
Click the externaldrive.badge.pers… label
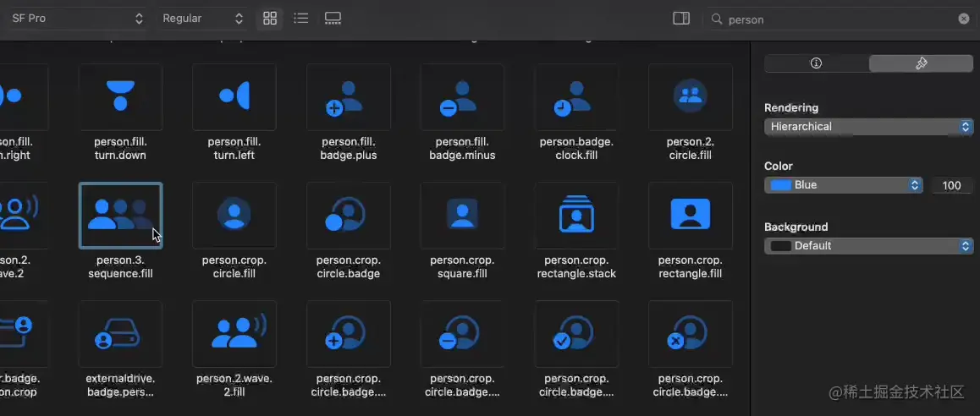[x=121, y=386]
